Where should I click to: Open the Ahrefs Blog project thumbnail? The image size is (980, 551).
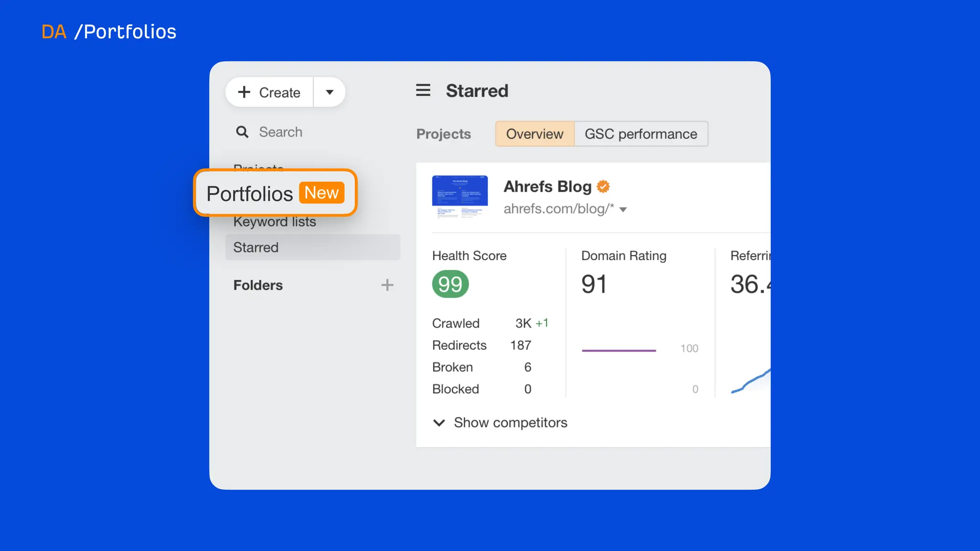460,197
